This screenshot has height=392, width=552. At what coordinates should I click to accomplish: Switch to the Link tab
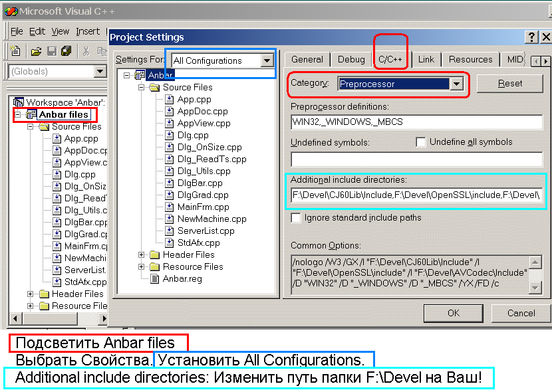coord(426,59)
